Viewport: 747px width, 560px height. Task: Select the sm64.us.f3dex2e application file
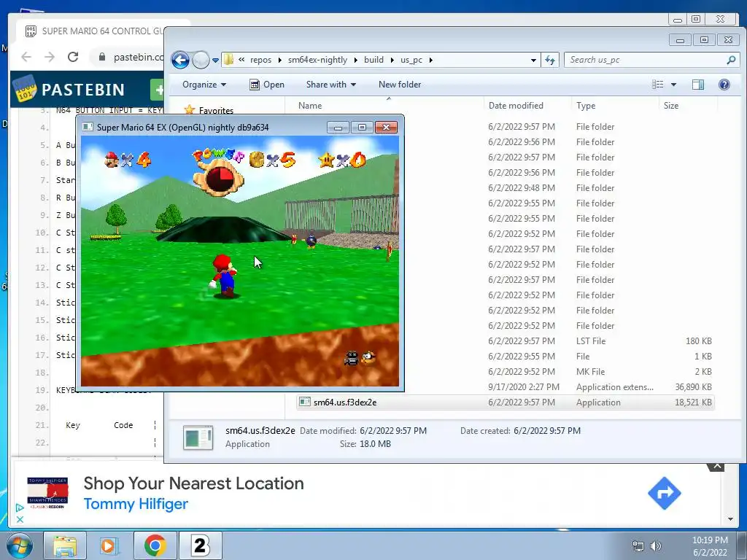[x=505, y=402]
